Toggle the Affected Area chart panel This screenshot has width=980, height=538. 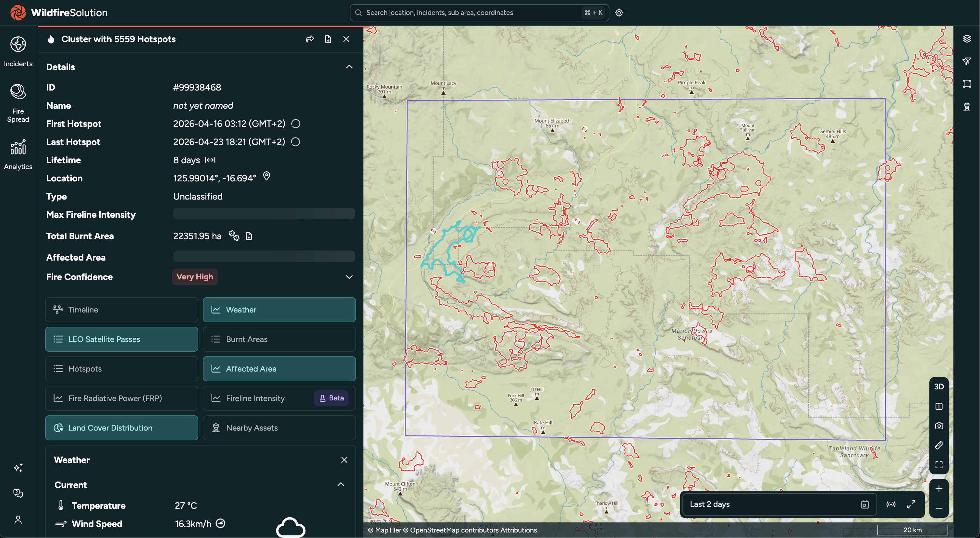pos(279,369)
